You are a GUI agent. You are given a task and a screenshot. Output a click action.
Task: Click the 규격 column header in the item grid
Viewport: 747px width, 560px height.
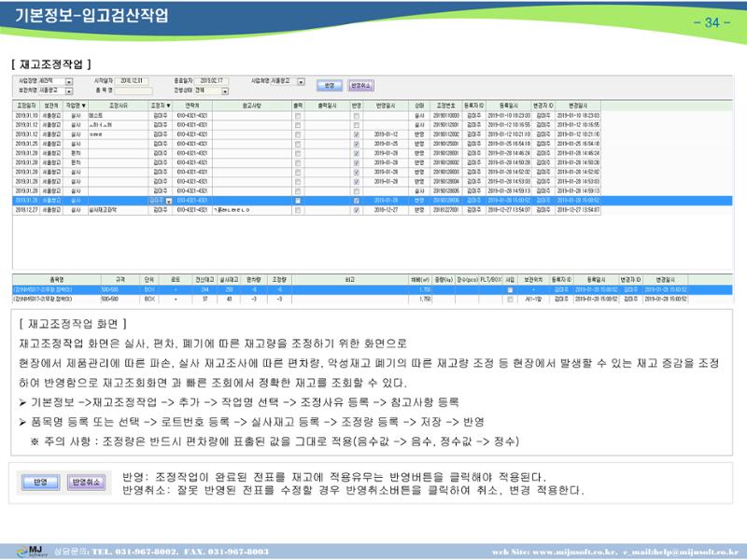click(120, 279)
